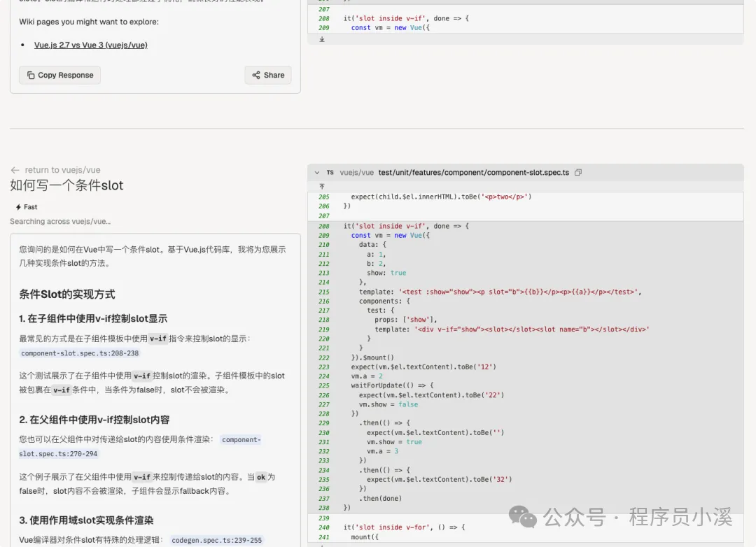Screen dimensions: 756x547
Task: Click heading 1. 在子组件中使用v-if控制slot显示
Action: click(93, 318)
